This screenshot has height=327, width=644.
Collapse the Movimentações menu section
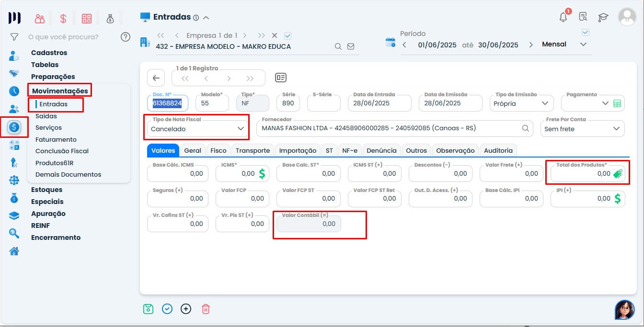click(60, 90)
